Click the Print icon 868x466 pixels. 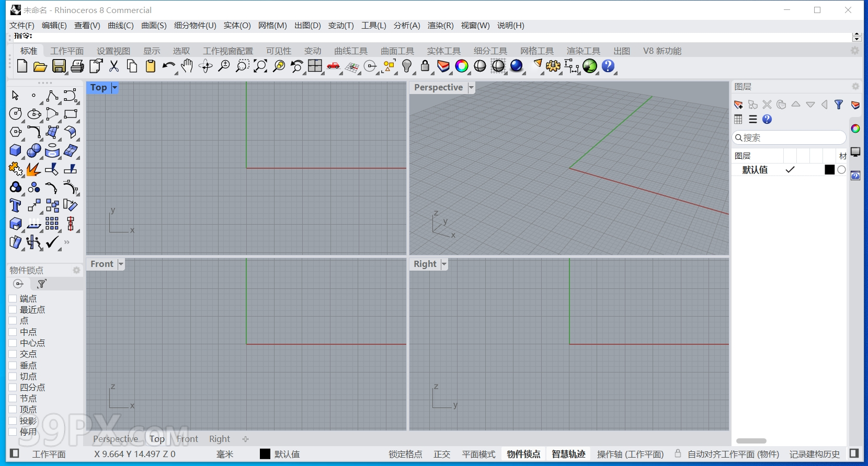(77, 66)
